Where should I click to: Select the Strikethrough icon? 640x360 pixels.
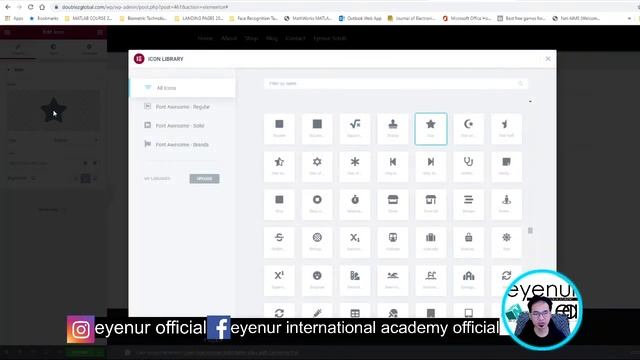pos(279,242)
